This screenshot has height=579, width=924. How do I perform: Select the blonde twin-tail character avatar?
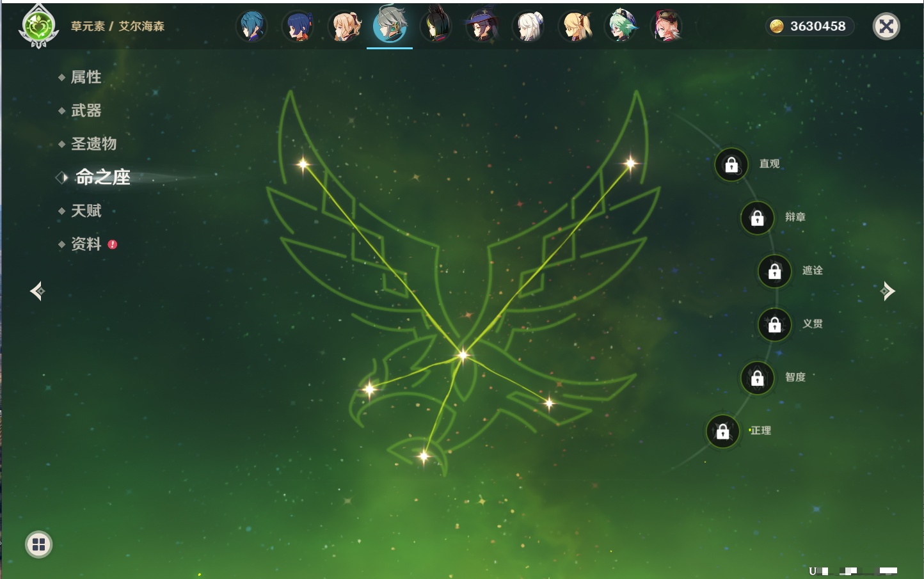(574, 26)
